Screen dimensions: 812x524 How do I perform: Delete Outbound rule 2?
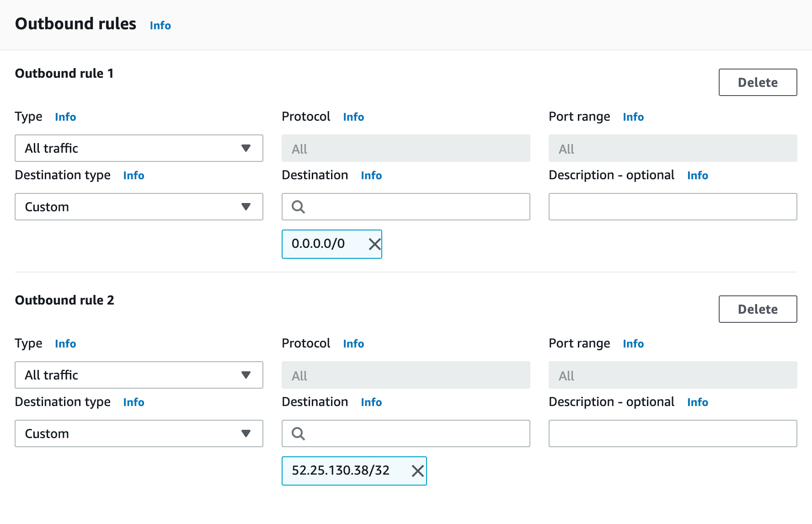pyautogui.click(x=757, y=309)
